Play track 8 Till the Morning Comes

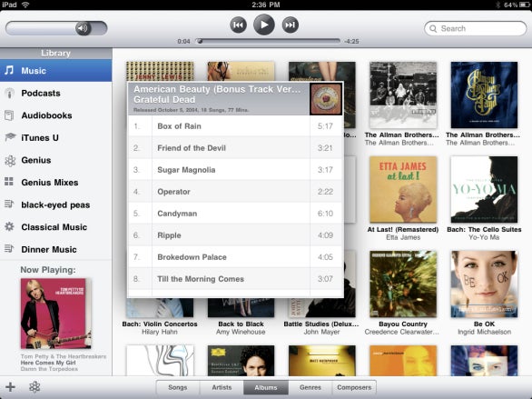point(235,279)
